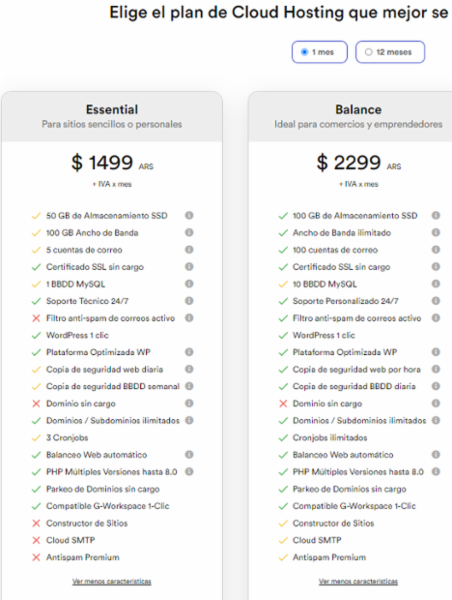Click info icon for Soporte Personalizado 24/7
The width and height of the screenshot is (452, 600).
tap(436, 301)
